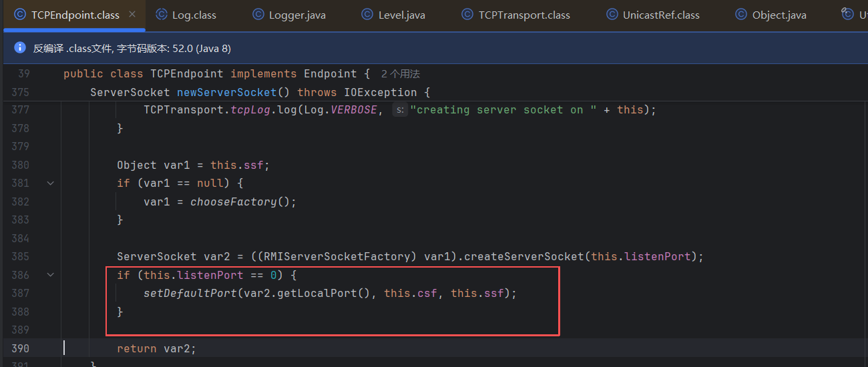Click the class icon on TCPEndpoint.class tab
Screen dimensions: 868x367
pos(20,15)
